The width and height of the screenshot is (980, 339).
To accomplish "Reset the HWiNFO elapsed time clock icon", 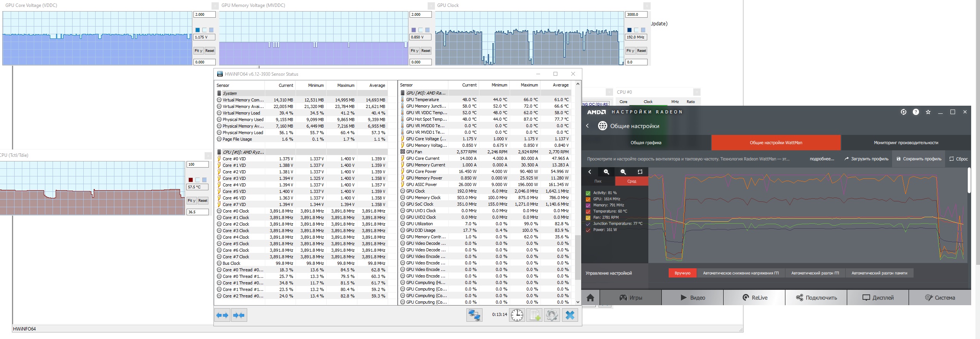I will 517,316.
